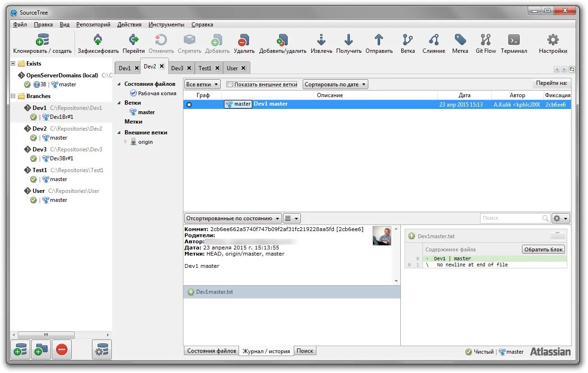Close the Dev3 tab
Viewport: 588px width, 373px height.
(x=189, y=68)
